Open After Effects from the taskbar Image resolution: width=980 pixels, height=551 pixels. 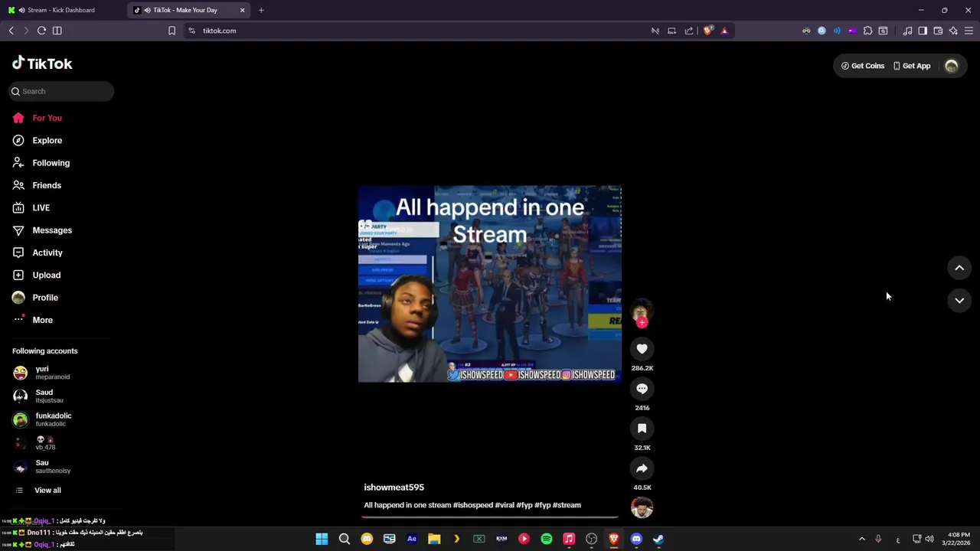pos(411,539)
